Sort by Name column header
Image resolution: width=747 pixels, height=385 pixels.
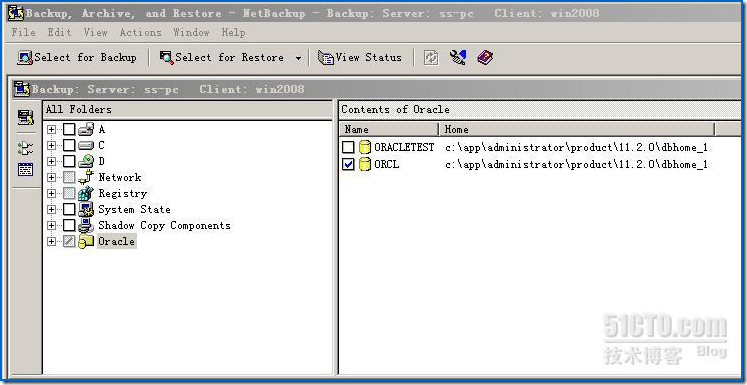coord(389,129)
